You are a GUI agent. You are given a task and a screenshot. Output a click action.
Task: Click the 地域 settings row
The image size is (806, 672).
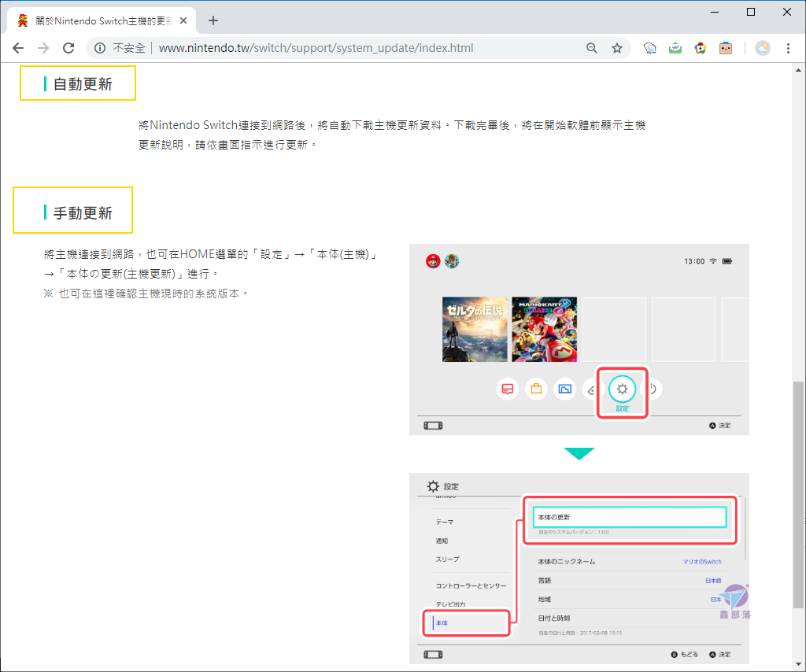click(x=630, y=599)
